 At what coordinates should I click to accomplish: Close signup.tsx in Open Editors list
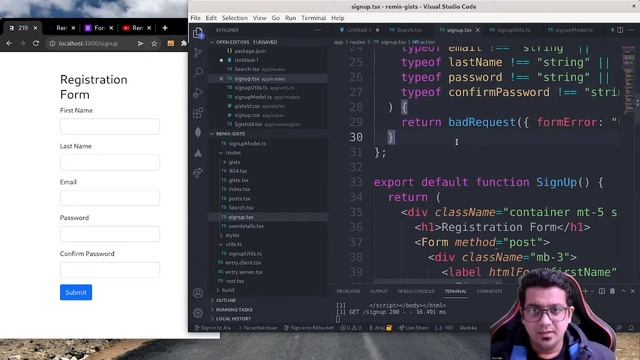(221, 78)
